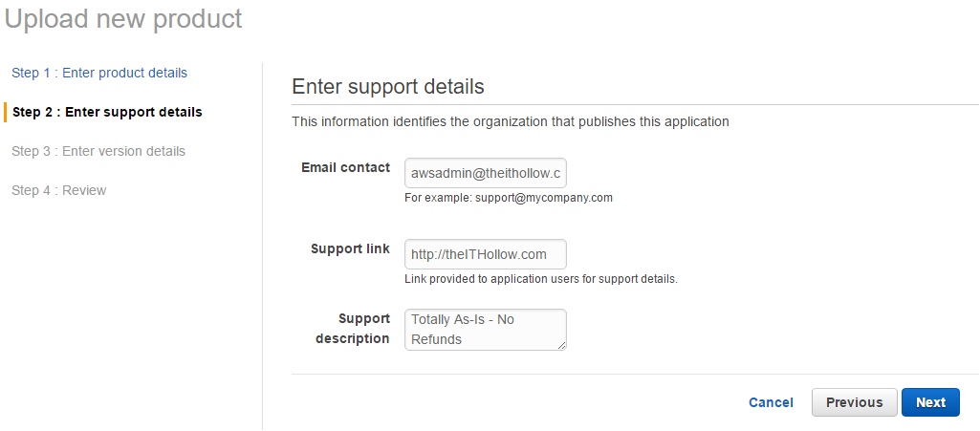Viewport: 980px width, 431px height.
Task: Click the Email contact label
Action: point(345,167)
